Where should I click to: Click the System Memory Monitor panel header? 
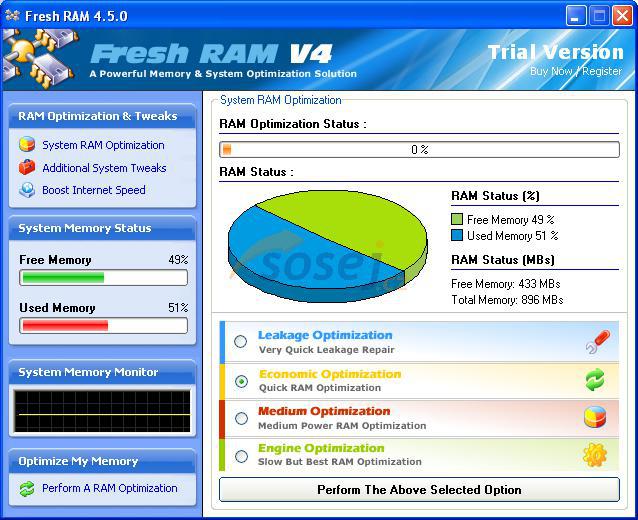point(102,372)
